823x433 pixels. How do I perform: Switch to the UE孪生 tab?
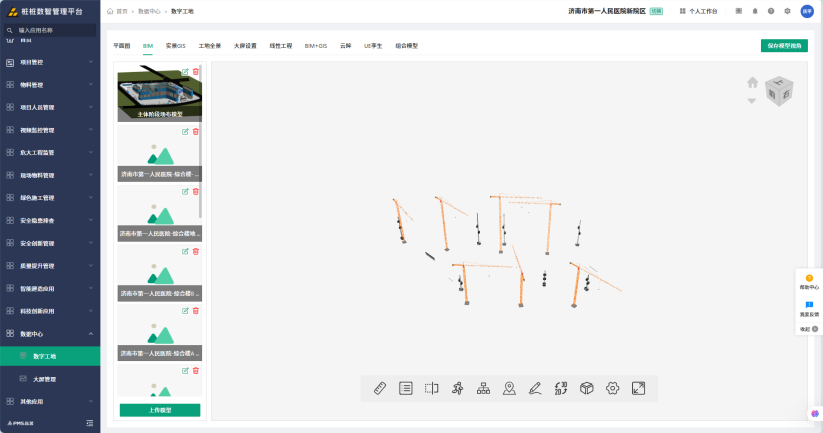373,46
